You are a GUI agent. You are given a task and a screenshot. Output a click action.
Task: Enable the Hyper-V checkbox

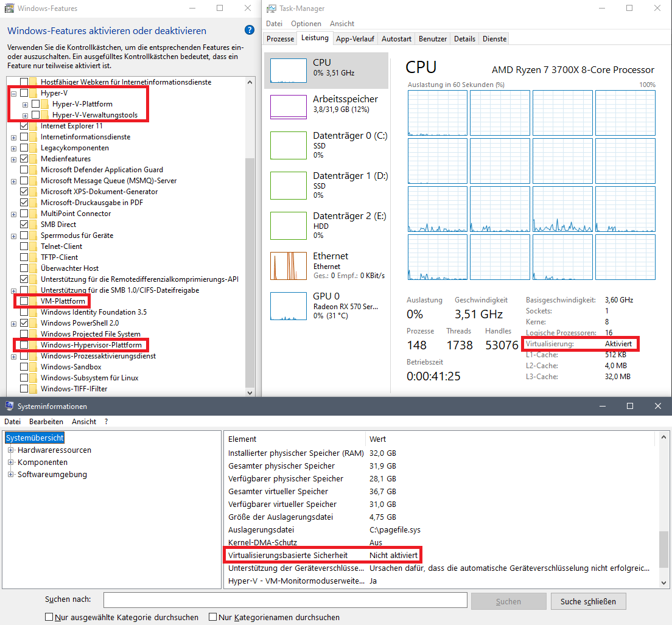[x=24, y=93]
